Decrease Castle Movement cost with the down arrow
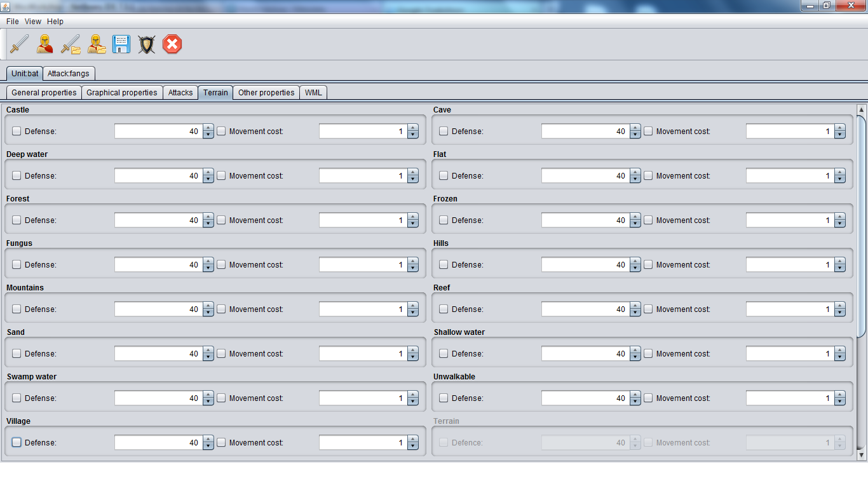The image size is (868, 488). 413,135
